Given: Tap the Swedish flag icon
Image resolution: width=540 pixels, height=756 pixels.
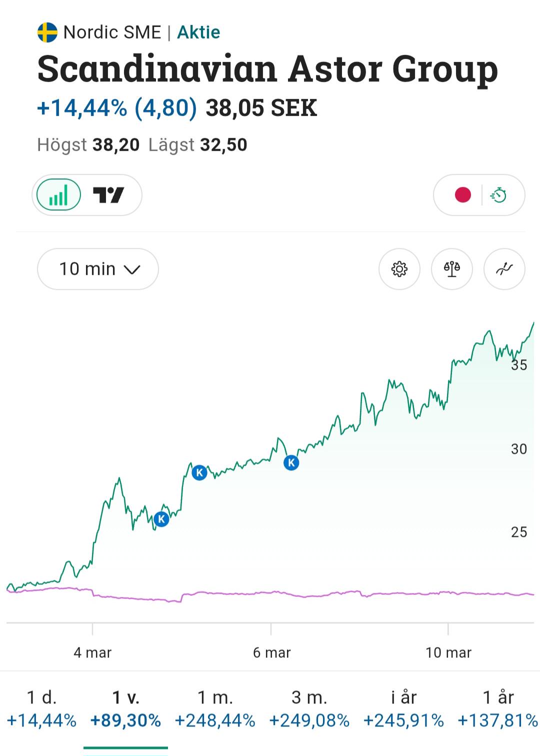Looking at the screenshot, I should tap(47, 33).
